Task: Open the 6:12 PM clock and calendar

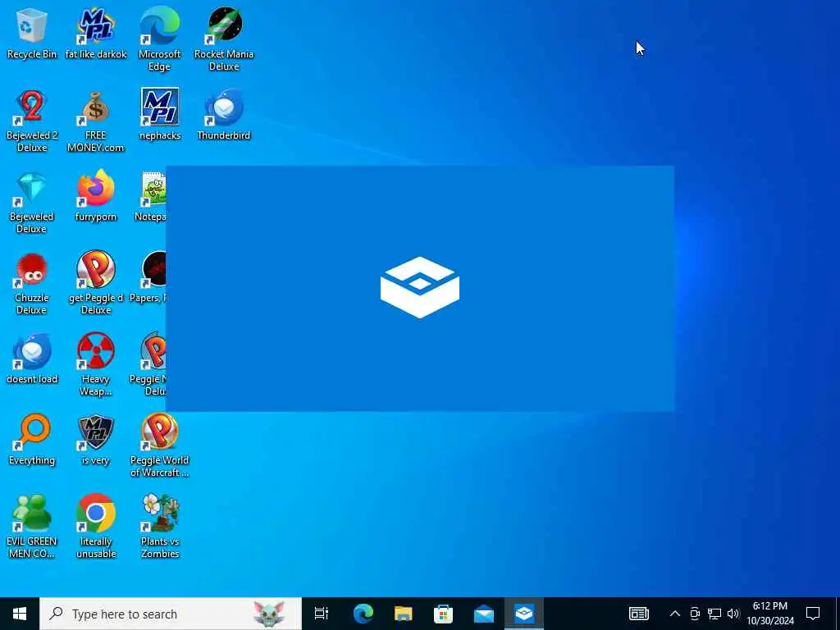Action: coord(770,614)
